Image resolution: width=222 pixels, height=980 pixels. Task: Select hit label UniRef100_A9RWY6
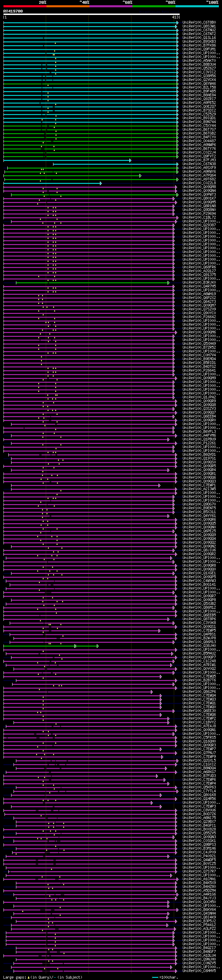(199, 172)
